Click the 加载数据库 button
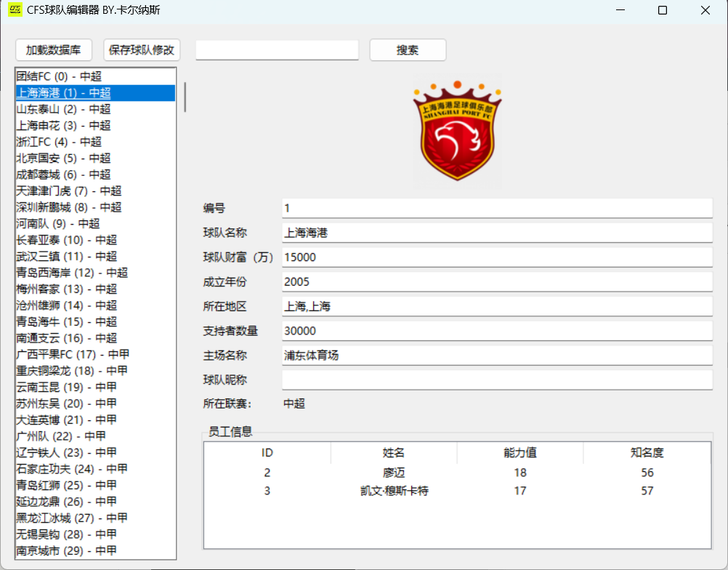Viewport: 728px width, 570px height. 53,49
